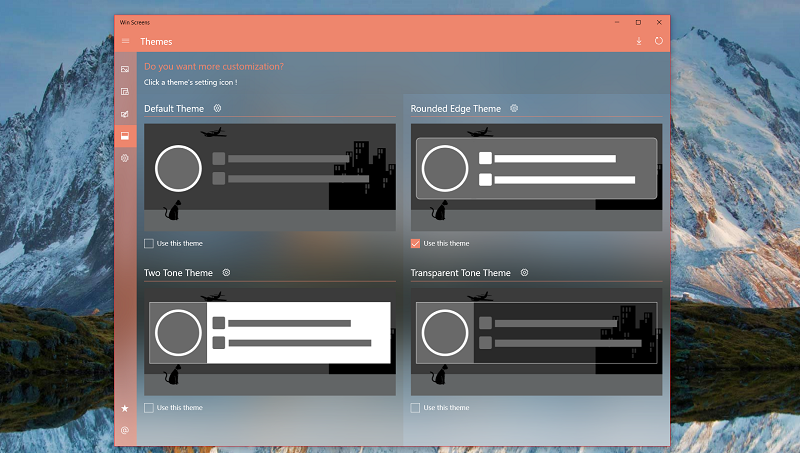Click the star icon in the sidebar
Viewport: 800px width, 453px height.
pos(125,408)
